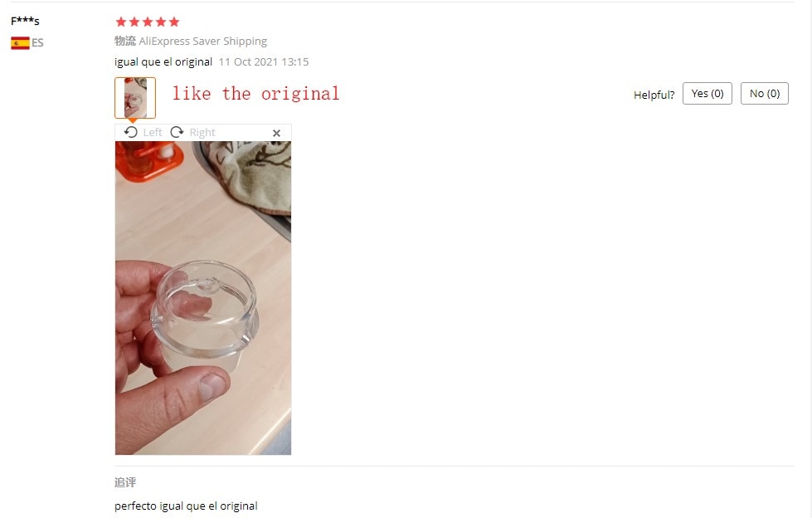Click the red "like the original" translation
The width and height of the screenshot is (812, 518).
point(255,94)
